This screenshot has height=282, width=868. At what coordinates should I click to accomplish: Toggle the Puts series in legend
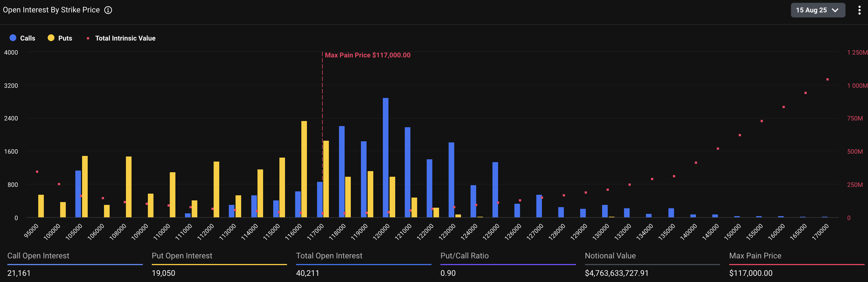tap(65, 38)
